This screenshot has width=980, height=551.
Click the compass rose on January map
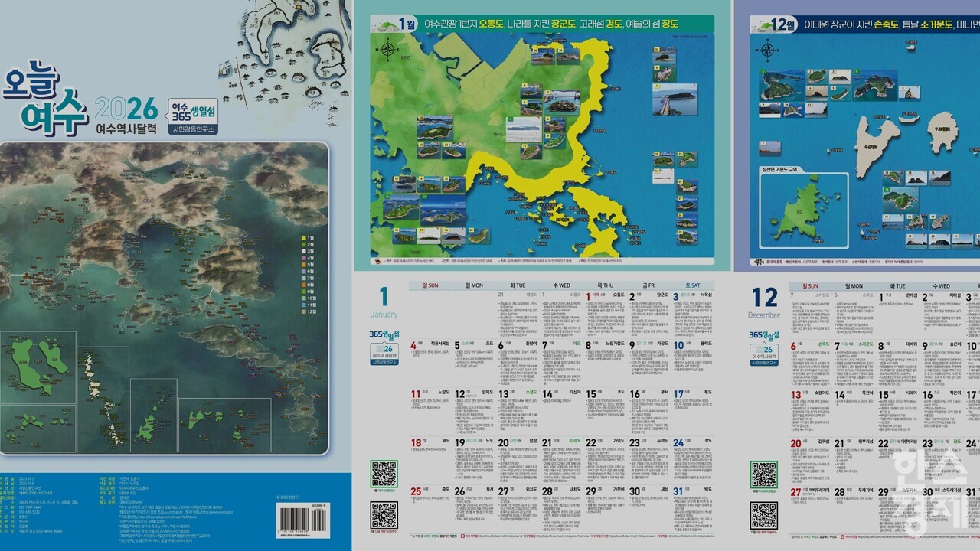tap(388, 52)
